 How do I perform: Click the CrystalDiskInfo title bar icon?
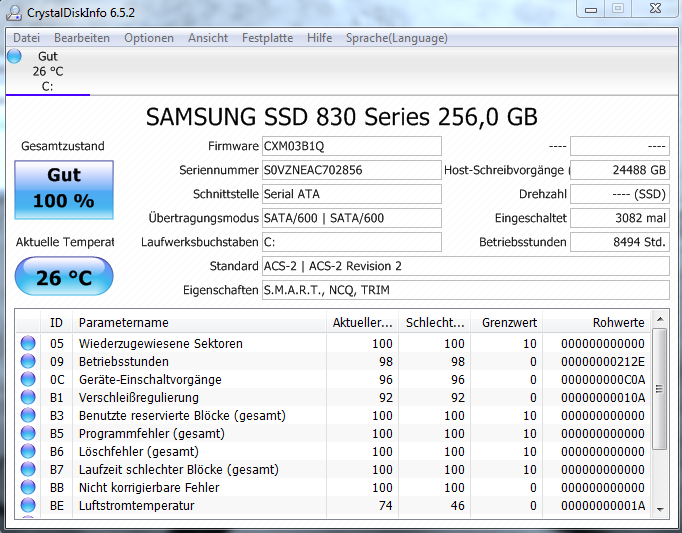(x=13, y=12)
